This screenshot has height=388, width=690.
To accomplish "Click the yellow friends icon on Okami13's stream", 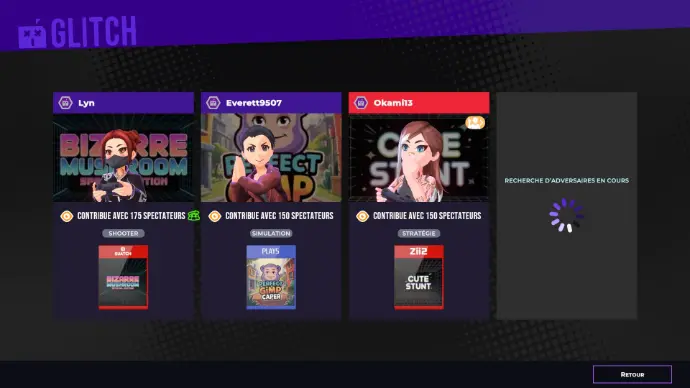I will point(475,122).
